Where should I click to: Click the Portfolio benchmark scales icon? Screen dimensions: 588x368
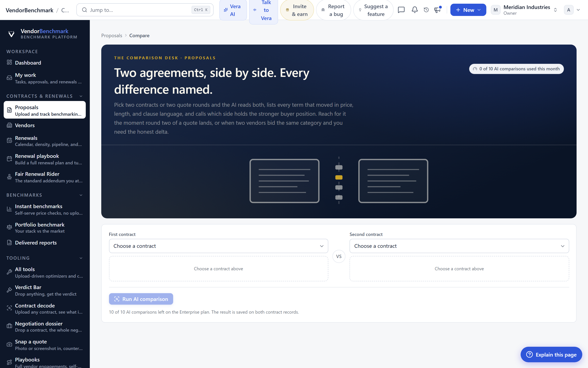tap(9, 227)
